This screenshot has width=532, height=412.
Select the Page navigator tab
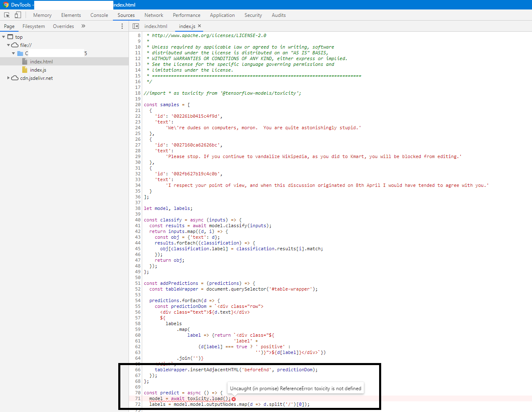point(9,26)
